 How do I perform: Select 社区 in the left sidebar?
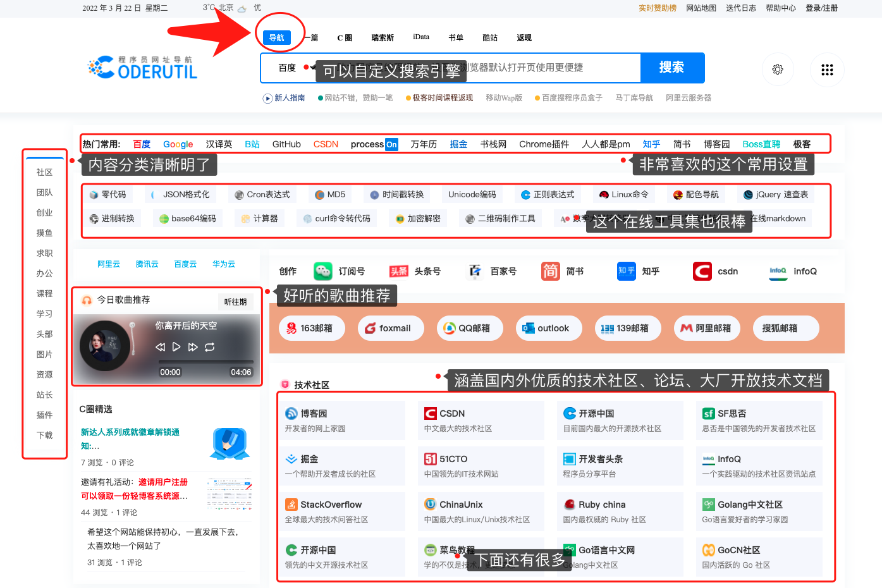pyautogui.click(x=44, y=173)
